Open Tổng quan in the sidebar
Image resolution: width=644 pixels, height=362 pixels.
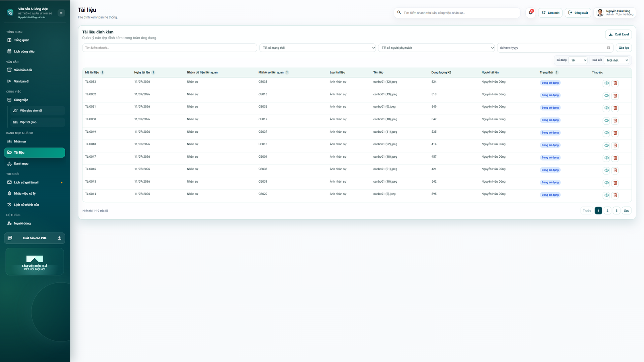[35, 40]
